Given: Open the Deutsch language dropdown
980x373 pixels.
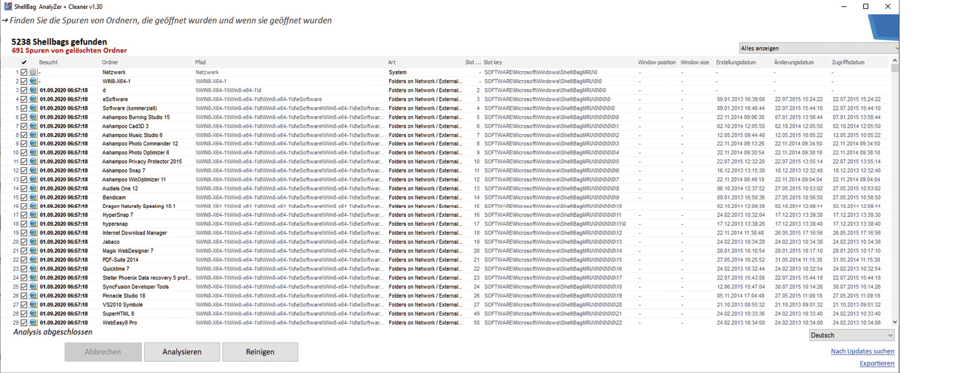Looking at the screenshot, I should [852, 335].
